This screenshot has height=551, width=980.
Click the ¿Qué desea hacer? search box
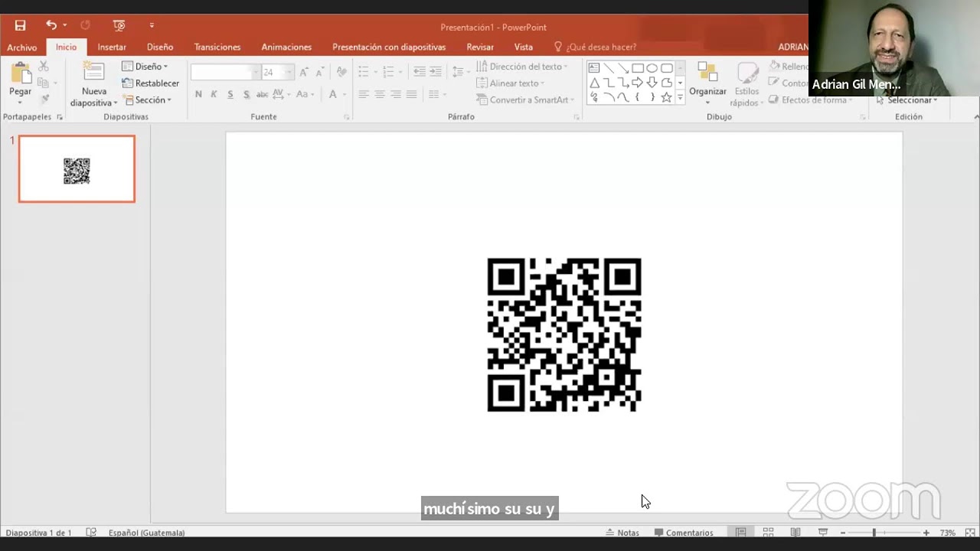[595, 47]
